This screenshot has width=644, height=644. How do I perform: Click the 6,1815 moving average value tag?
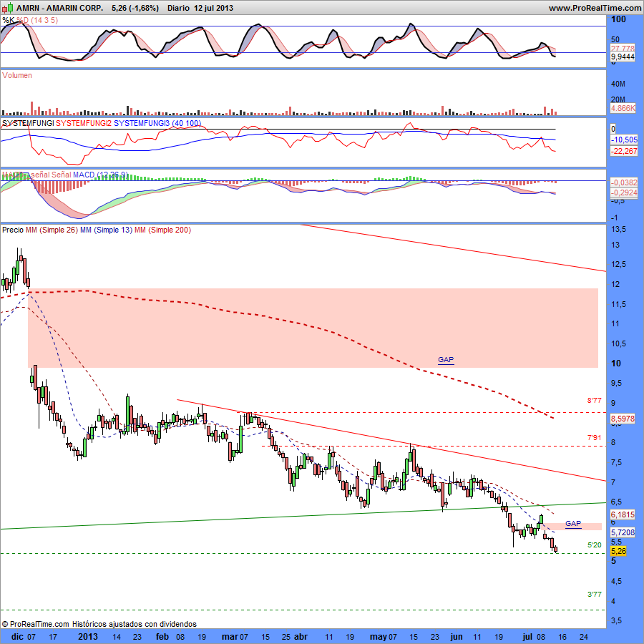pyautogui.click(x=623, y=514)
